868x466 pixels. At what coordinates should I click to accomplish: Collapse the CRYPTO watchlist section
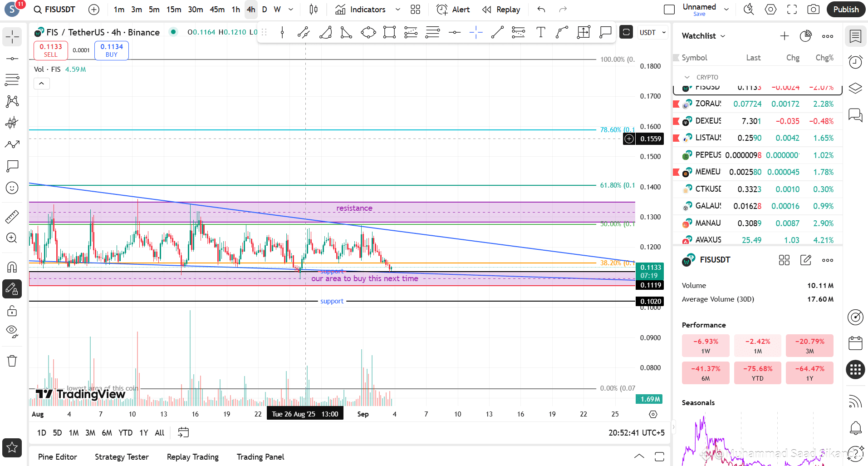pos(687,77)
